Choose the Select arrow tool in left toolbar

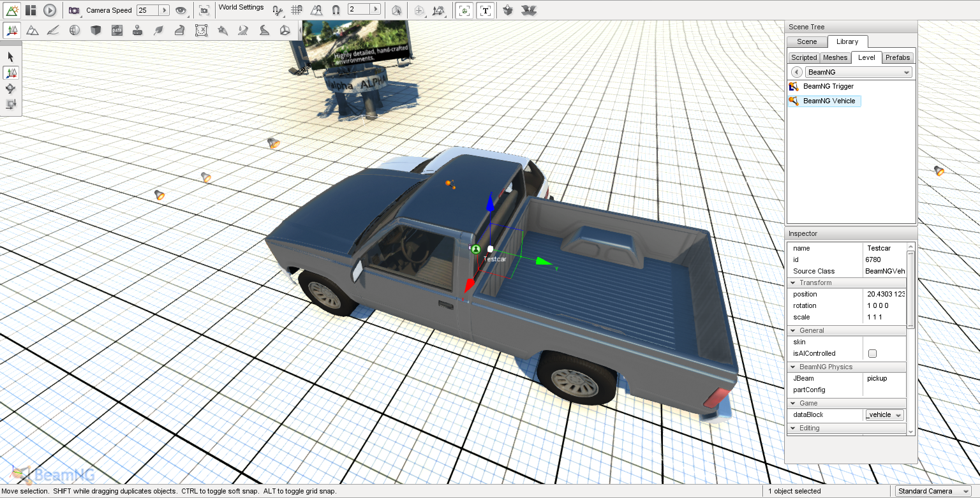coord(11,57)
